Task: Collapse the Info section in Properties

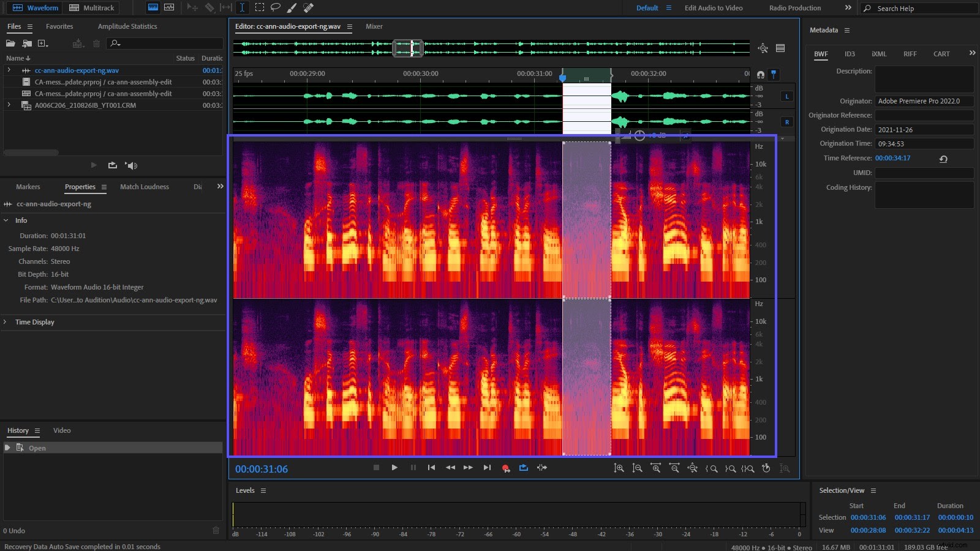Action: coord(6,220)
